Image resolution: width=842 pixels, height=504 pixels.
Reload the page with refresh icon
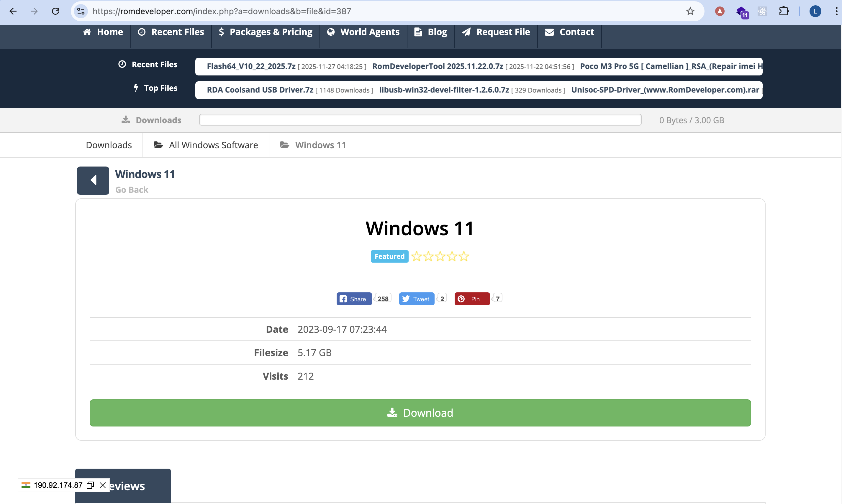coord(55,11)
